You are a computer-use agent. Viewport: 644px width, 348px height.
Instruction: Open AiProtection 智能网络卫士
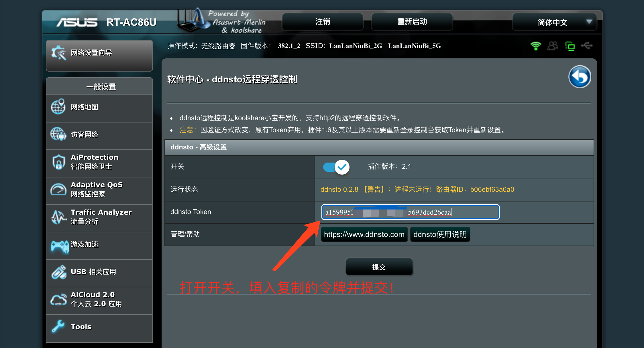[99, 163]
